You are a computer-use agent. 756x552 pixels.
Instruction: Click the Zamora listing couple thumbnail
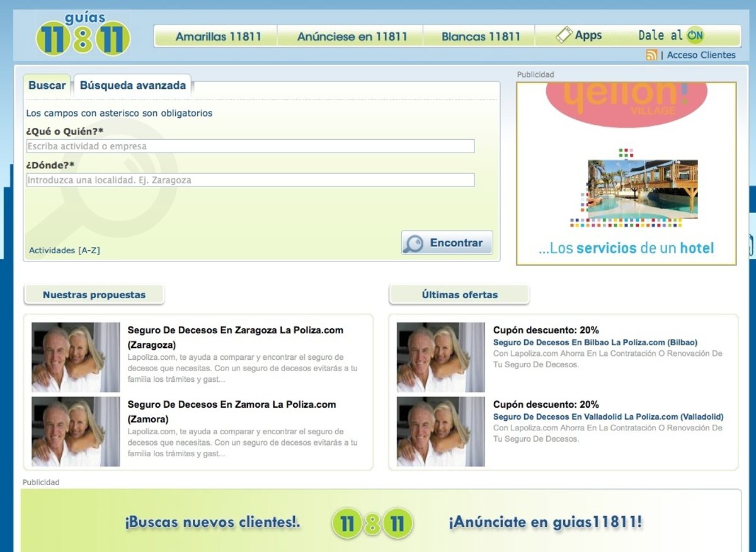pos(76,432)
